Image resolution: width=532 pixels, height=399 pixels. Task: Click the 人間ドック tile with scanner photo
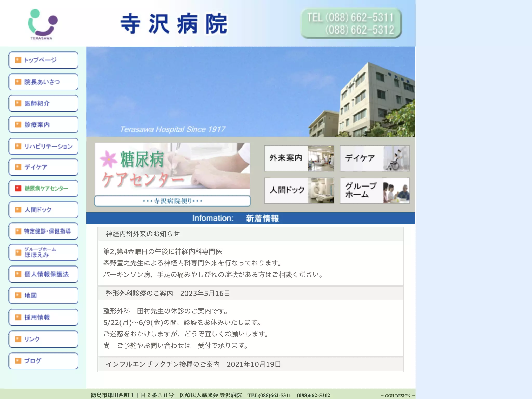(299, 190)
